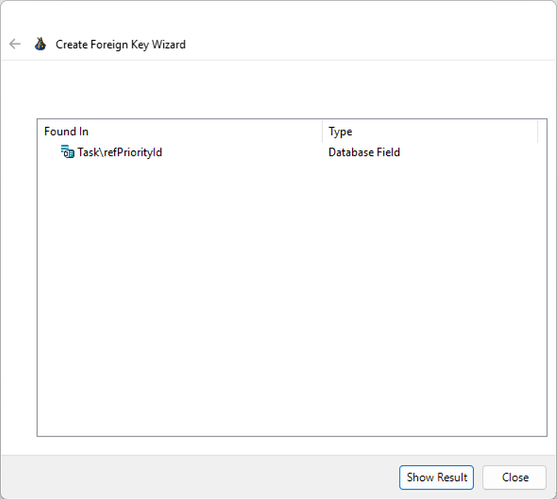The image size is (557, 499).
Task: Click the Type column header
Action: [x=430, y=131]
